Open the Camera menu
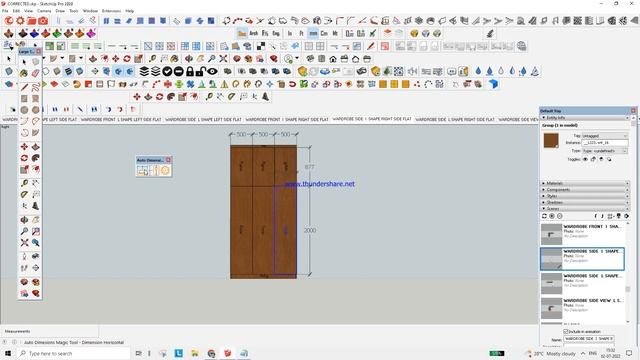This screenshot has height=360, width=640. (x=44, y=11)
